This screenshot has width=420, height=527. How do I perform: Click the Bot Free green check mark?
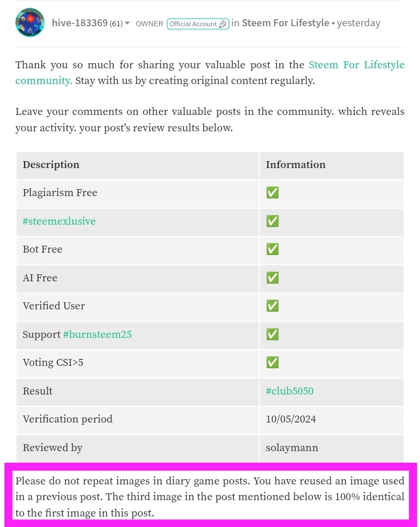point(272,249)
